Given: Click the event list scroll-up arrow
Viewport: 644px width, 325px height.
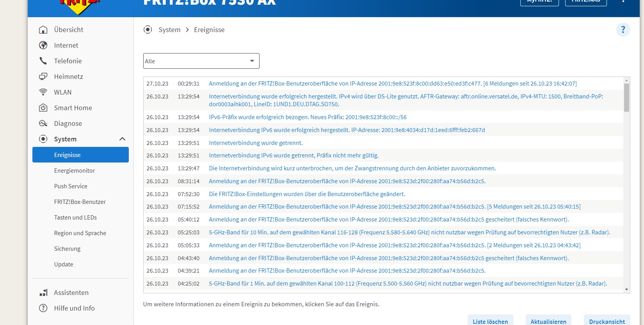Looking at the screenshot, I should pyautogui.click(x=626, y=80).
